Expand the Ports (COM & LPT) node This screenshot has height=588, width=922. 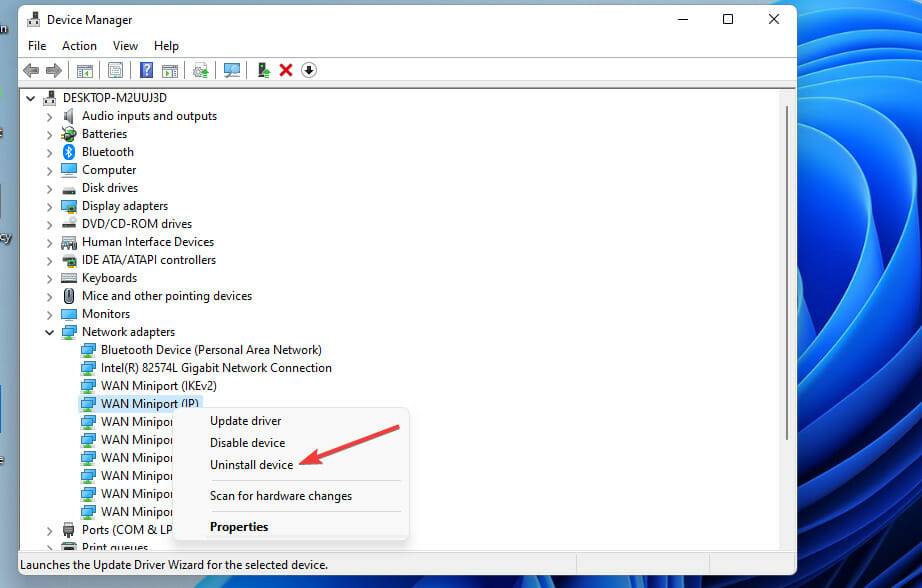point(49,530)
